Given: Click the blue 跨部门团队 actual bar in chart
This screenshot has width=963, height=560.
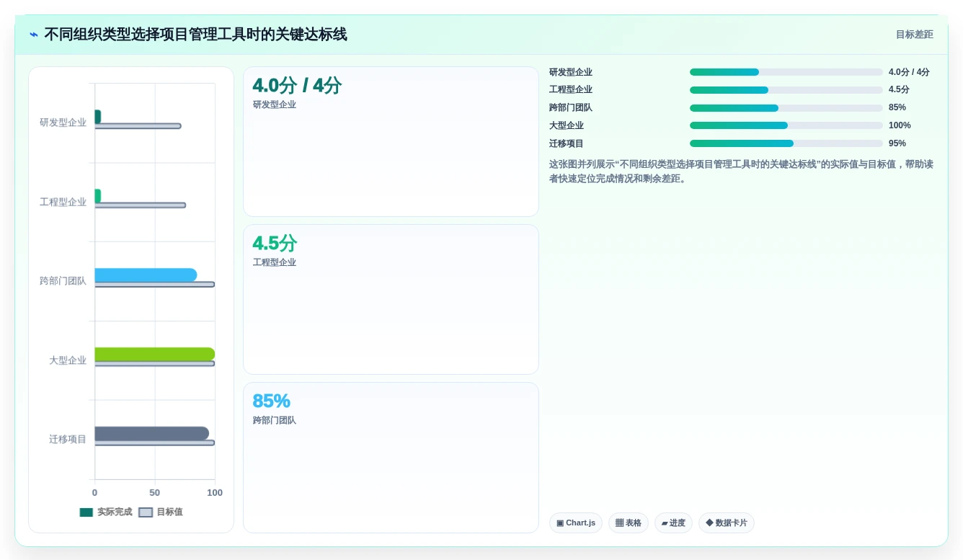Looking at the screenshot, I should click(x=146, y=275).
